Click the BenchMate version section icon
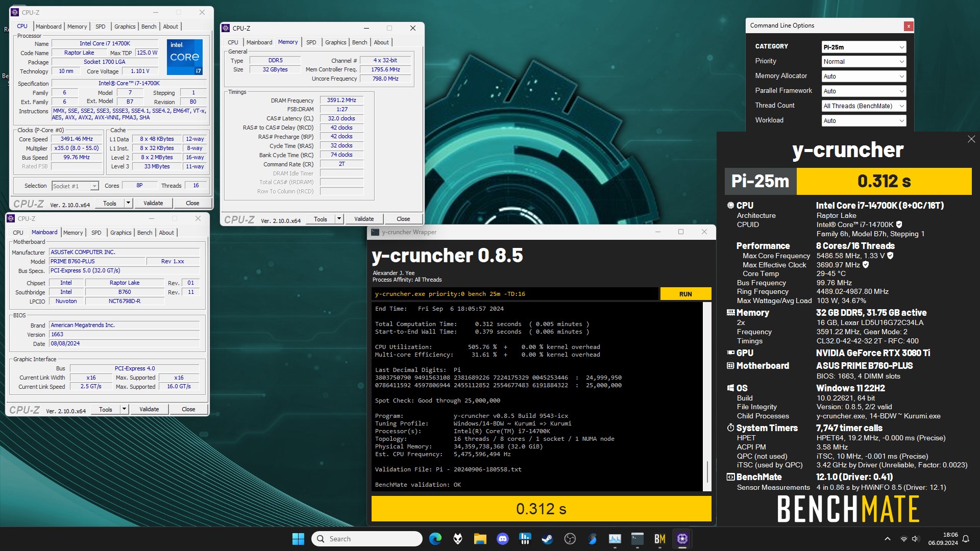The width and height of the screenshot is (980, 551). [730, 477]
